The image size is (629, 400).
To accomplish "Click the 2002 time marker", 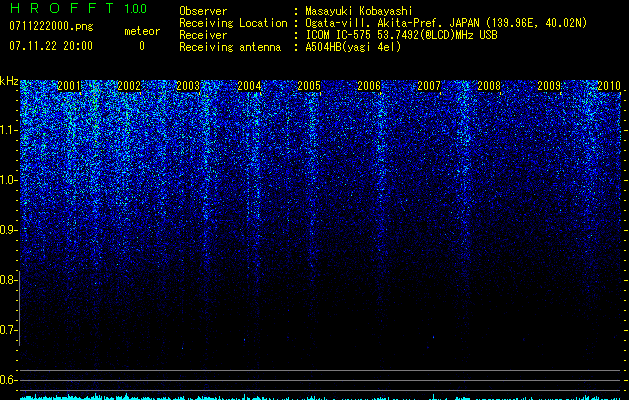I will tap(129, 86).
